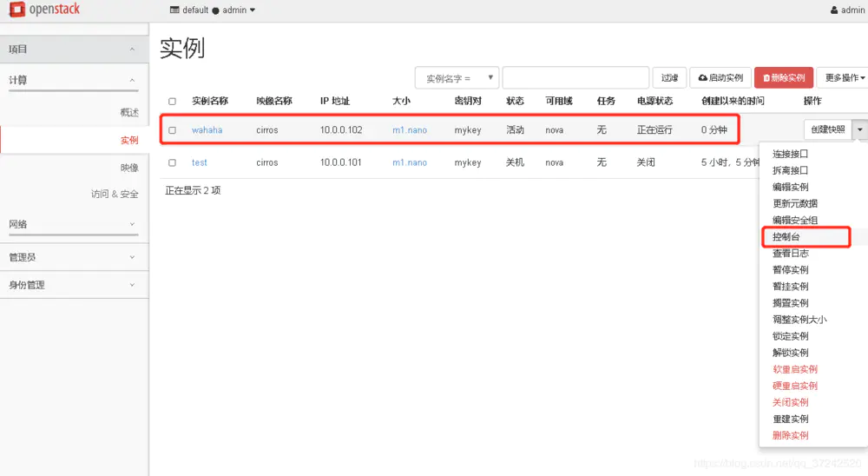Select 编辑安全组 from the action menu
This screenshot has width=868, height=476.
[795, 221]
